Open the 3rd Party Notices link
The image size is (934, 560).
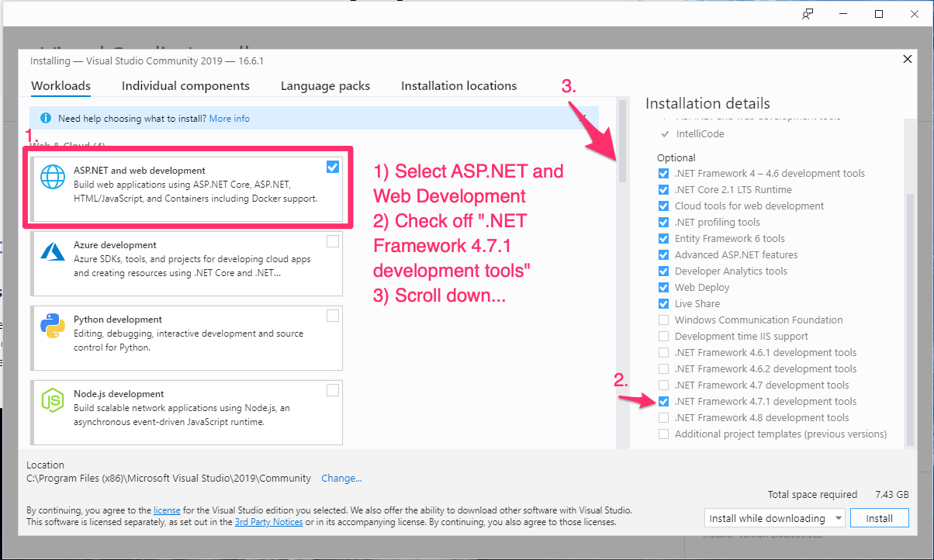(268, 522)
